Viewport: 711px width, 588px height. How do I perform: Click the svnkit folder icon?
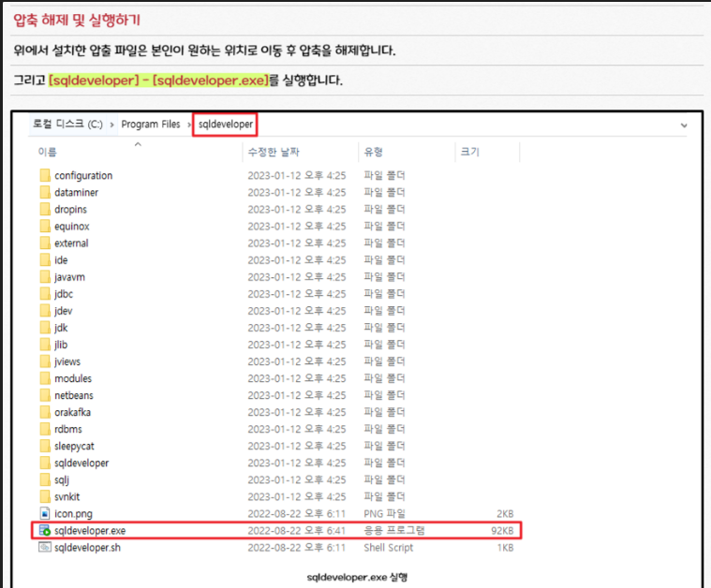[45, 496]
